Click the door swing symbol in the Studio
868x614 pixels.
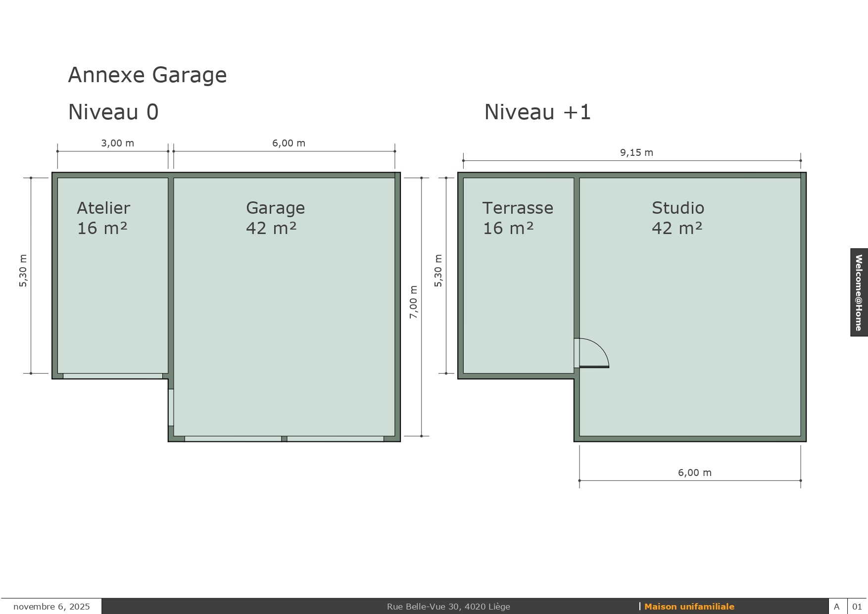(x=594, y=353)
